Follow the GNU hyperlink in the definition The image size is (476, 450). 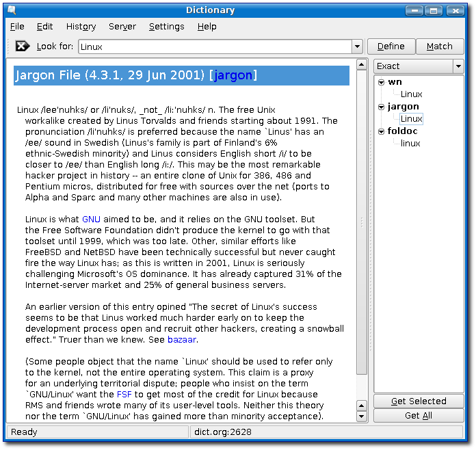[x=91, y=219]
